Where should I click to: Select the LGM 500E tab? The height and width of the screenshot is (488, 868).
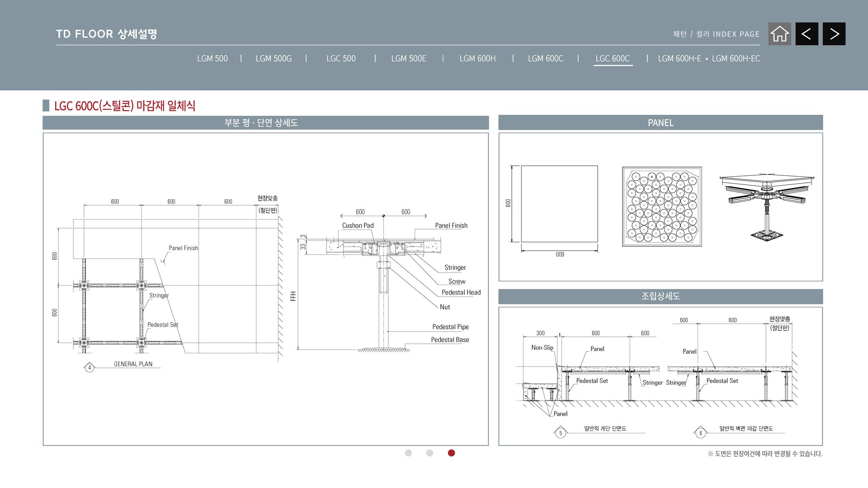click(x=409, y=59)
